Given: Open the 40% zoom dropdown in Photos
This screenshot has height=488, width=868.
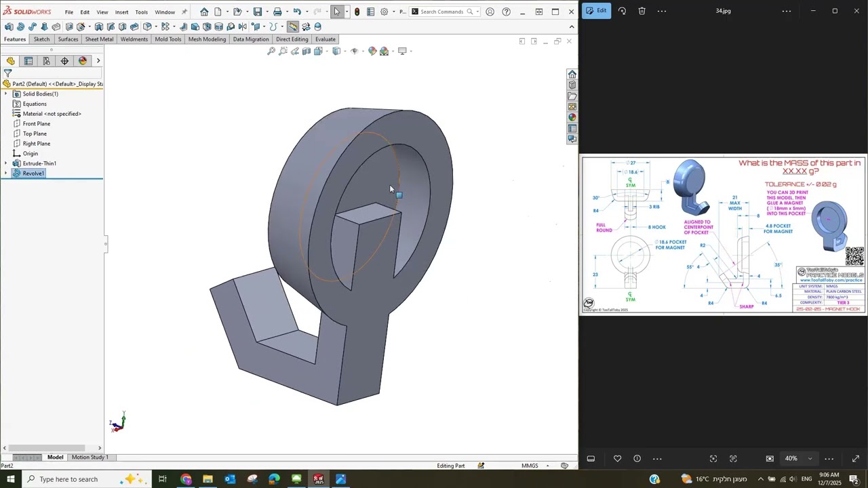Looking at the screenshot, I should 810,459.
